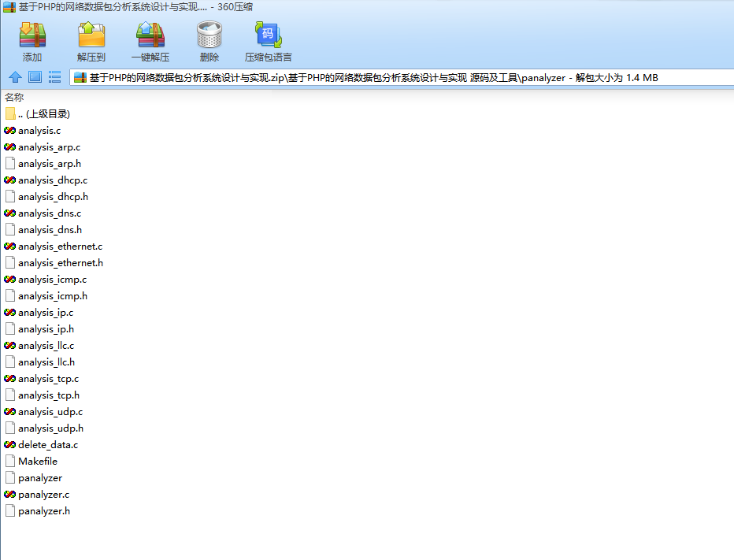The width and height of the screenshot is (734, 560).
Task: Select the analysis_ip.h file icon
Action: coord(9,328)
